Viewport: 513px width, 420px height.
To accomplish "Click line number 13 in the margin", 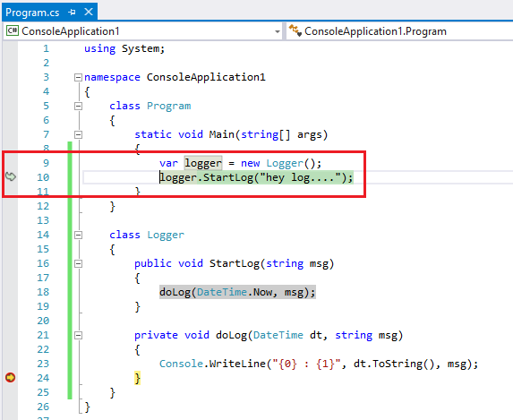I will [x=43, y=220].
